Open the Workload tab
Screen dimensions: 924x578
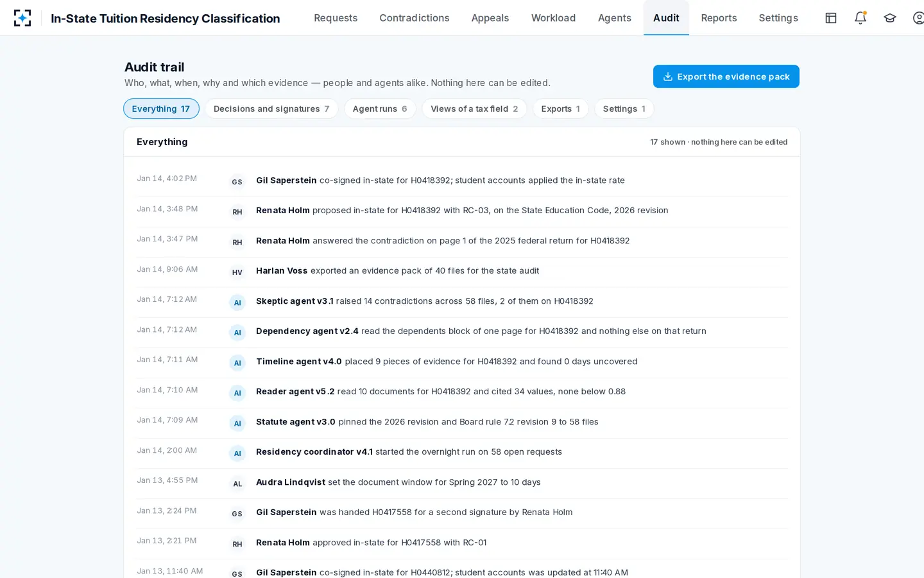[553, 18]
